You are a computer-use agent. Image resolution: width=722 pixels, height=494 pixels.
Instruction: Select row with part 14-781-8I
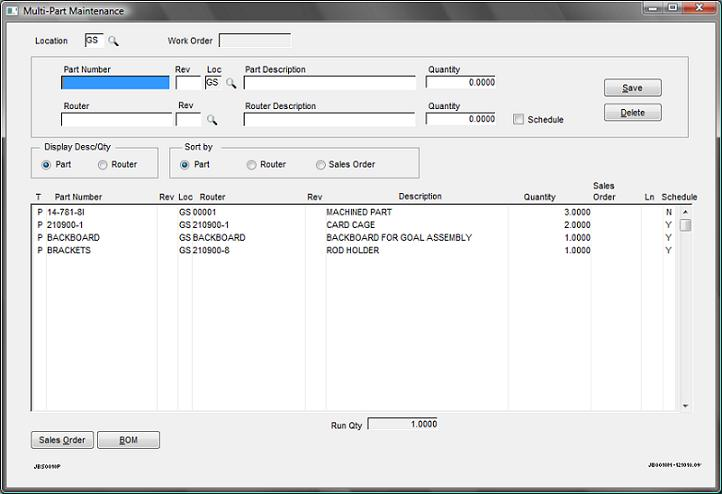[x=356, y=212]
